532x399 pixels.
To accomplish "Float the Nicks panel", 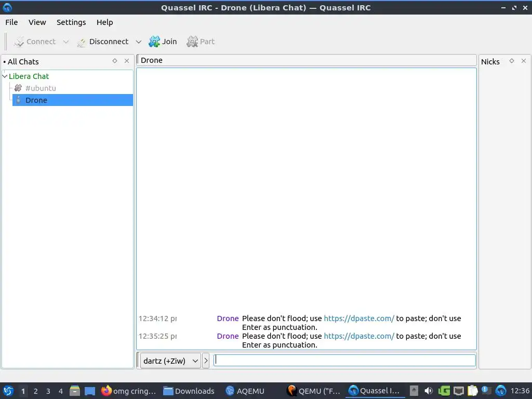I will (512, 61).
